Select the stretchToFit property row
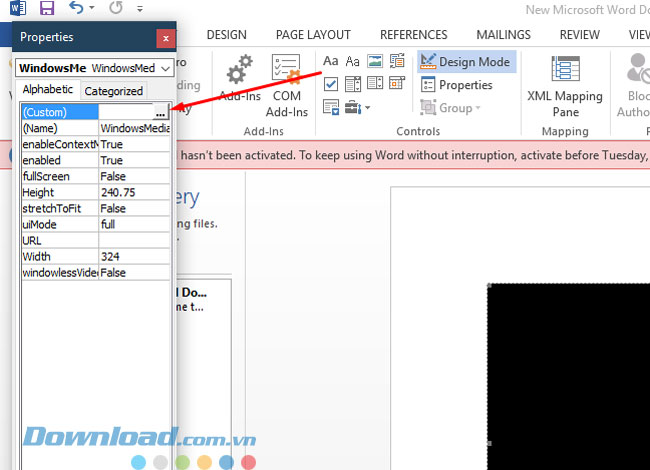The width and height of the screenshot is (650, 470). (x=95, y=208)
